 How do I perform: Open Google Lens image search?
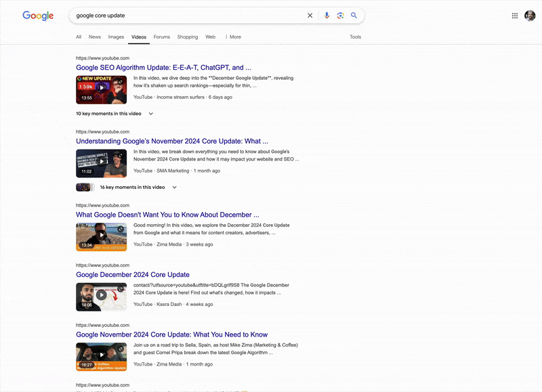pos(340,15)
